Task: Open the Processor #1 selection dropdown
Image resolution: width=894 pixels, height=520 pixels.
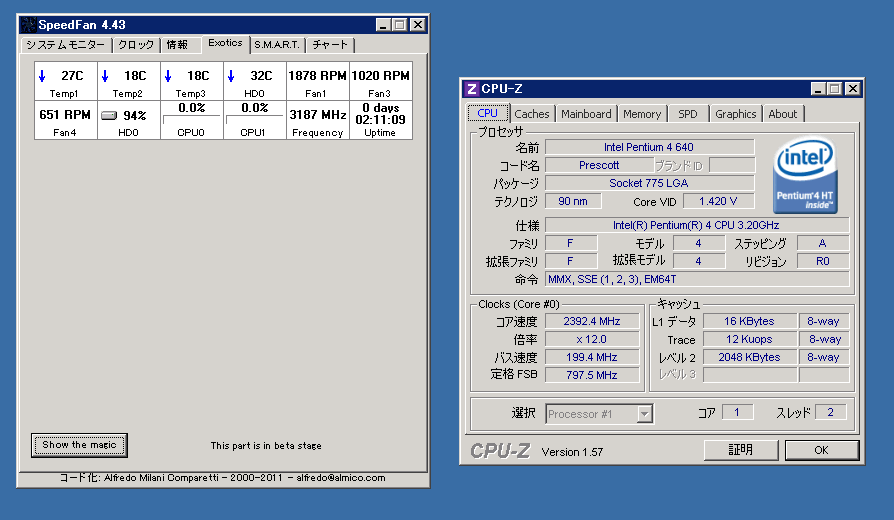Action: (645, 414)
